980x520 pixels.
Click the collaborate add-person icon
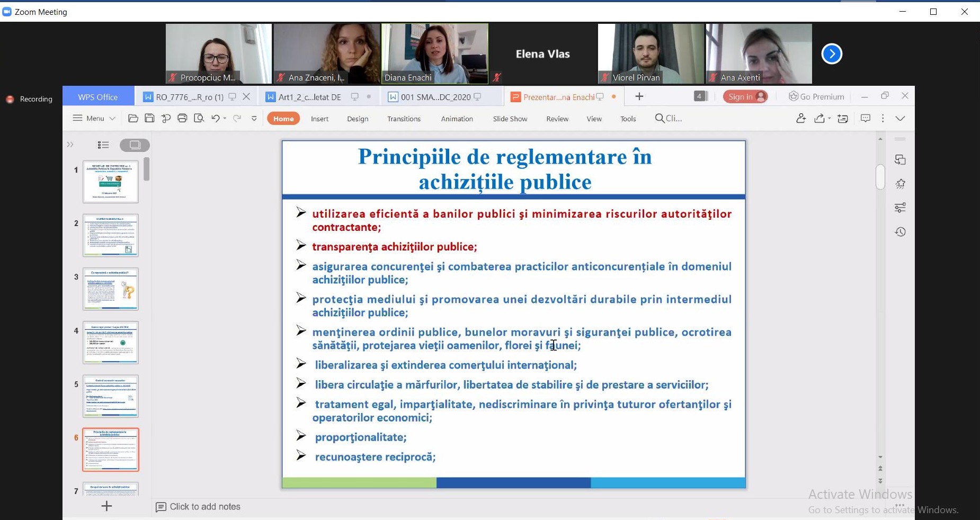point(801,118)
